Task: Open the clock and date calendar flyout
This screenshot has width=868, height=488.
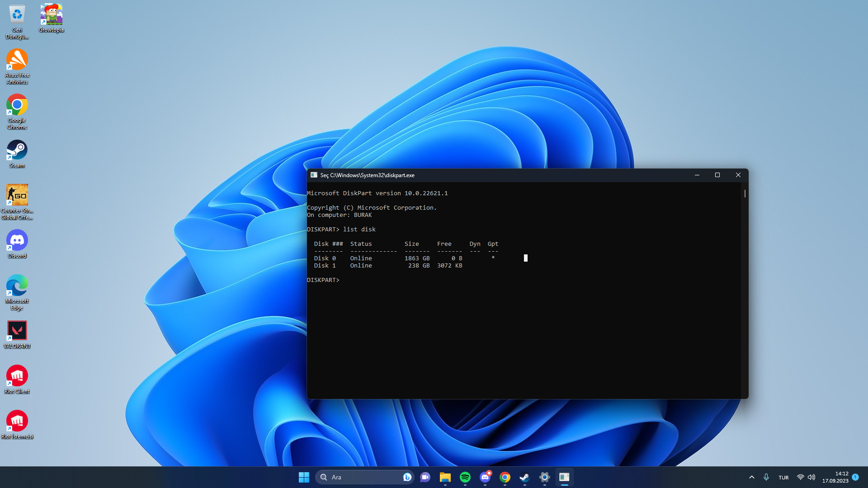Action: click(x=835, y=477)
